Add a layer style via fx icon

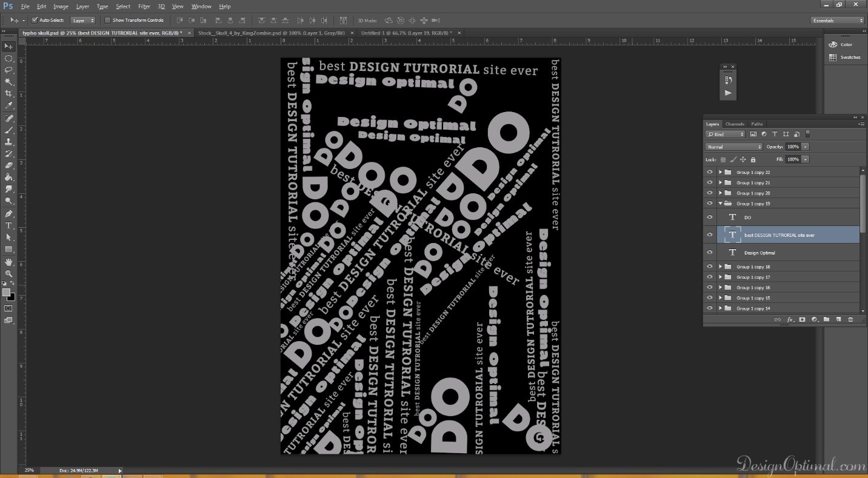[790, 319]
